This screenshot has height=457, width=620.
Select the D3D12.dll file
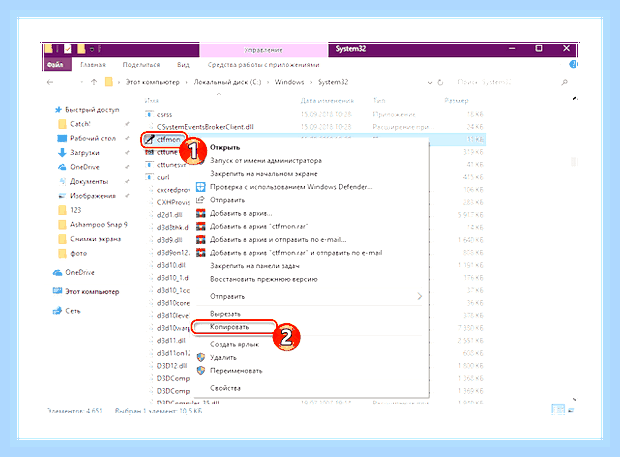click(172, 366)
